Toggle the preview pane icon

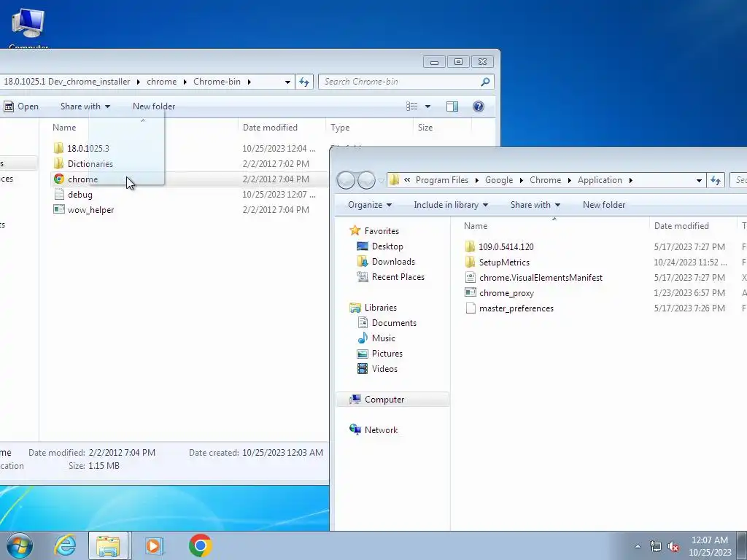pyautogui.click(x=452, y=106)
